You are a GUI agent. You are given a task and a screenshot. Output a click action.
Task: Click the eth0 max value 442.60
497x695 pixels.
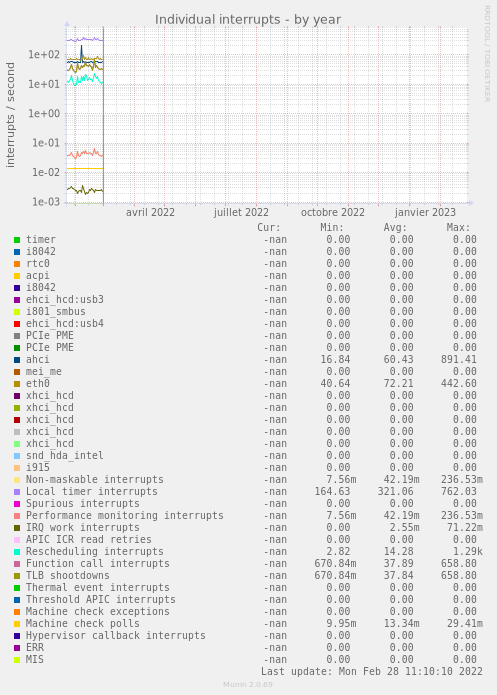[x=458, y=383]
